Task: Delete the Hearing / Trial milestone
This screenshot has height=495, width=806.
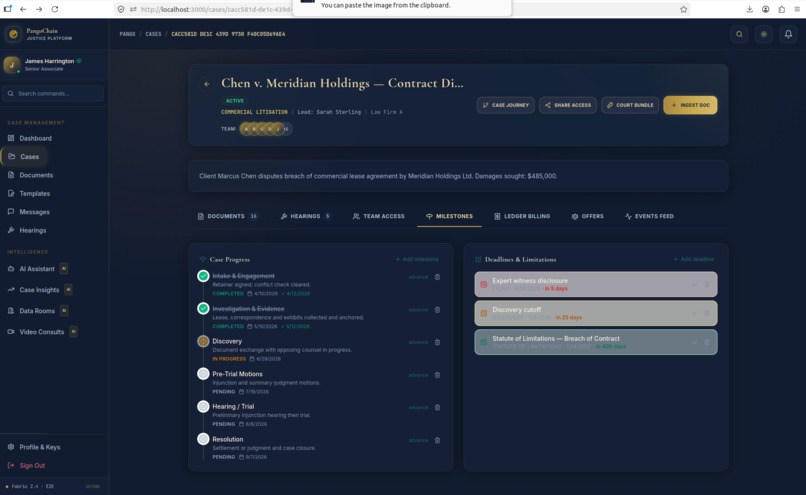Action: pyautogui.click(x=437, y=408)
